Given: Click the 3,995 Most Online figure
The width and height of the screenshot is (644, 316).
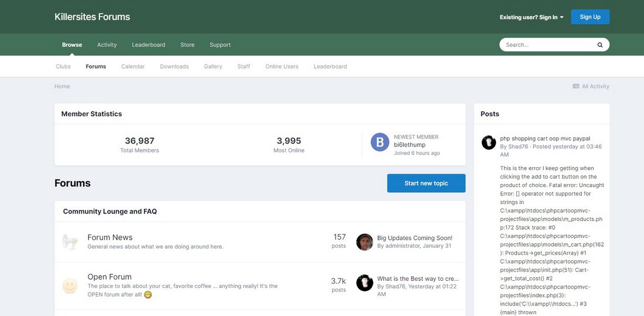Looking at the screenshot, I should tap(289, 141).
